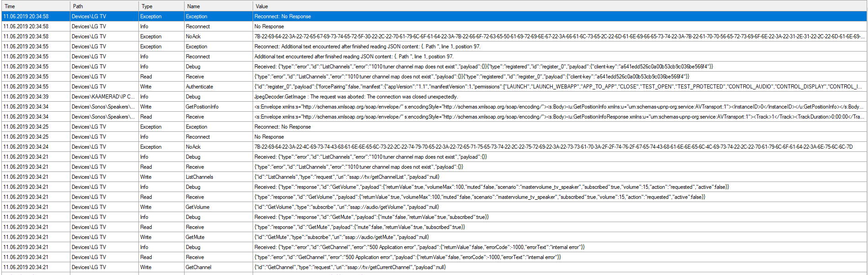
Task: Click the Path column header
Action: tap(104, 6)
